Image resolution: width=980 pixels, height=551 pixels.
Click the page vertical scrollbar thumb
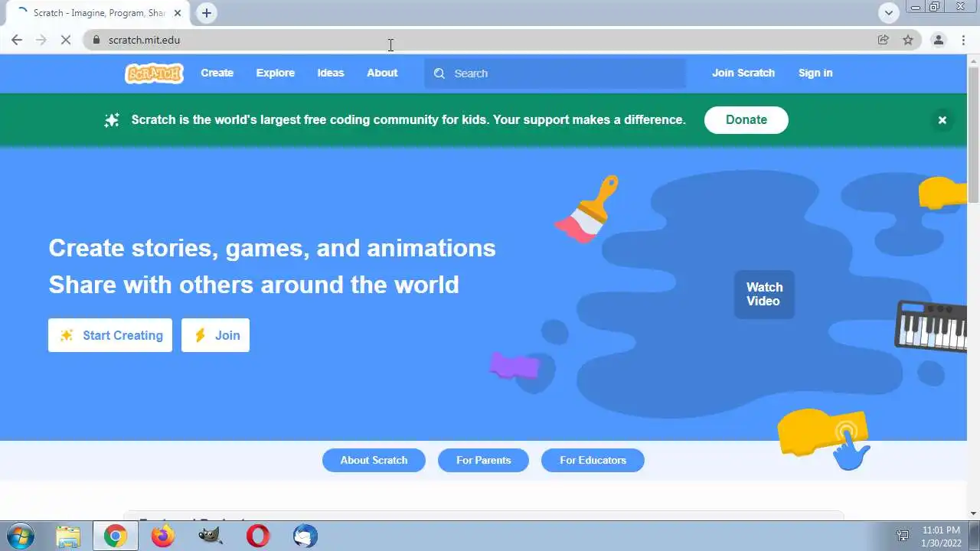[x=973, y=134]
